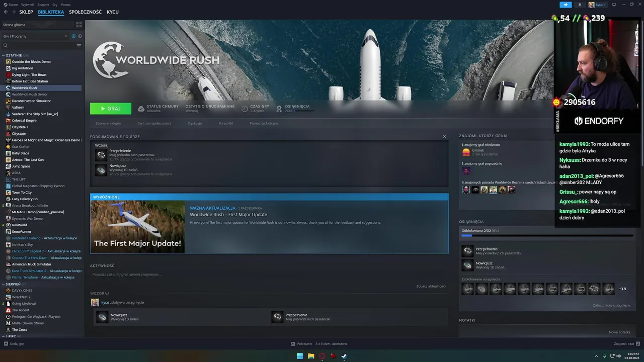The height and width of the screenshot is (362, 644).
Task: Open the Znajomi menu
Action: [x=43, y=5]
